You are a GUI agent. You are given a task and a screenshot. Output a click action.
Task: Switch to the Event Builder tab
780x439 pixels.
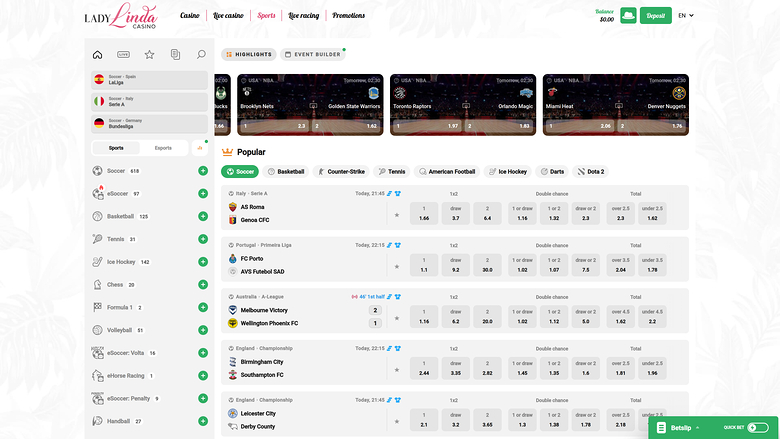(313, 55)
